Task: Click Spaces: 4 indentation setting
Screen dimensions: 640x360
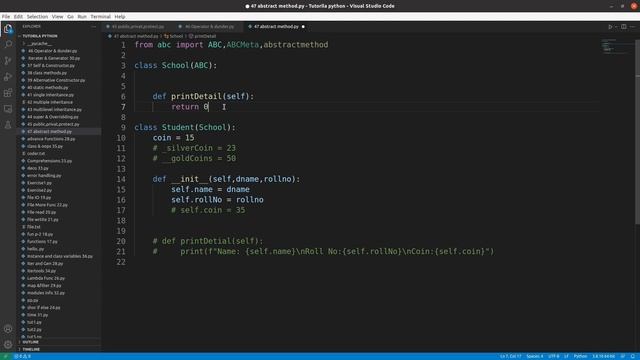Action: tap(535, 356)
